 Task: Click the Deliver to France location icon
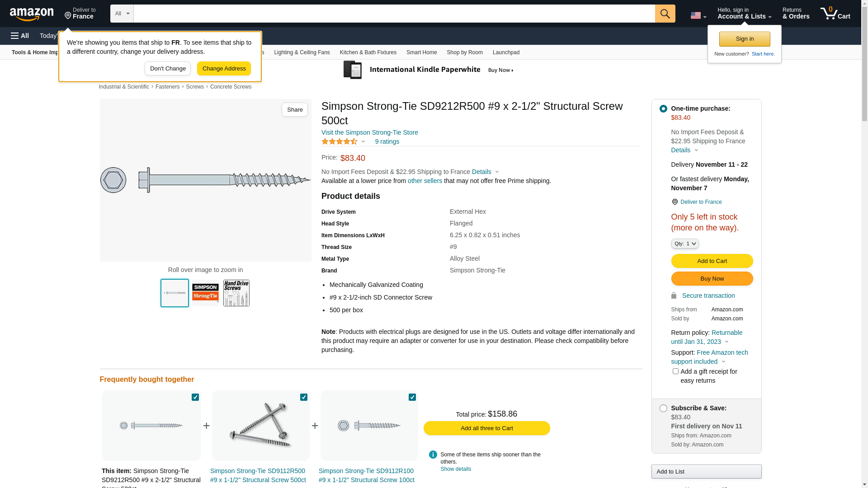(675, 202)
